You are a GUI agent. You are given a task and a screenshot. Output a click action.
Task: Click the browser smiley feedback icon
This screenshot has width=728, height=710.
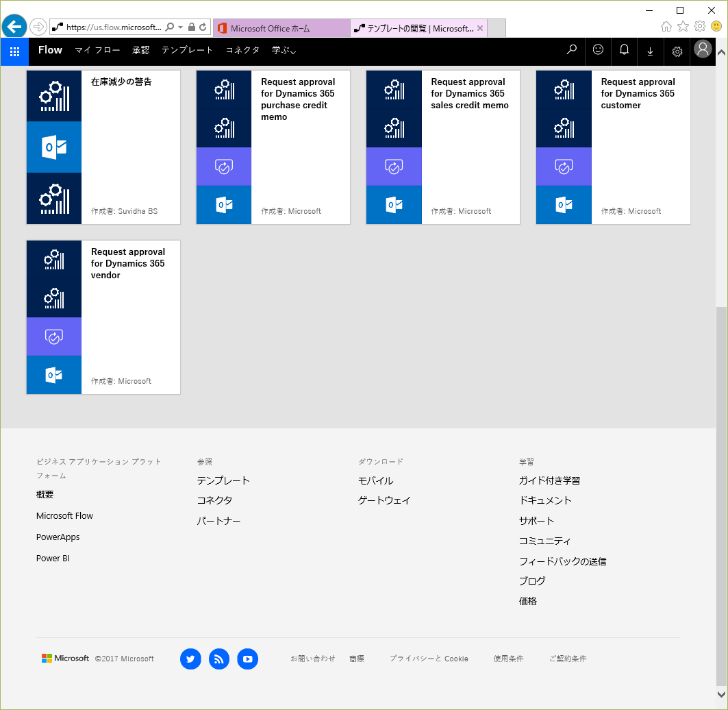[x=716, y=27]
